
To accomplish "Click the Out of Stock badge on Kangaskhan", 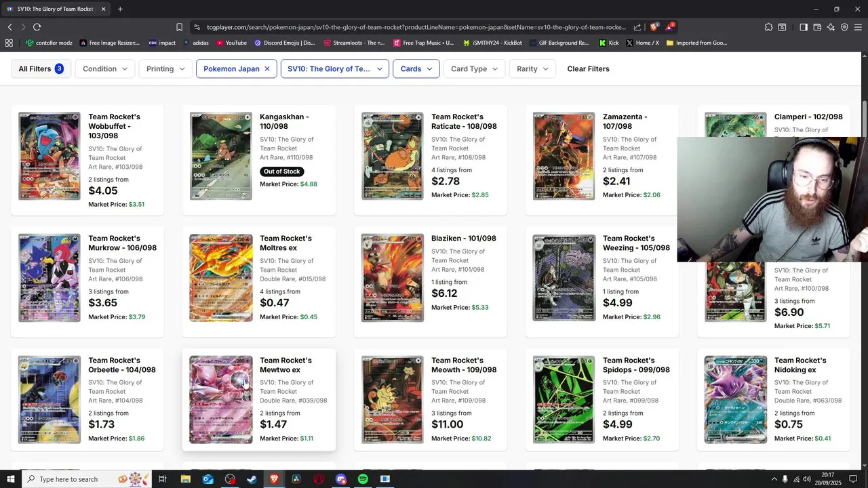I will pos(281,171).
